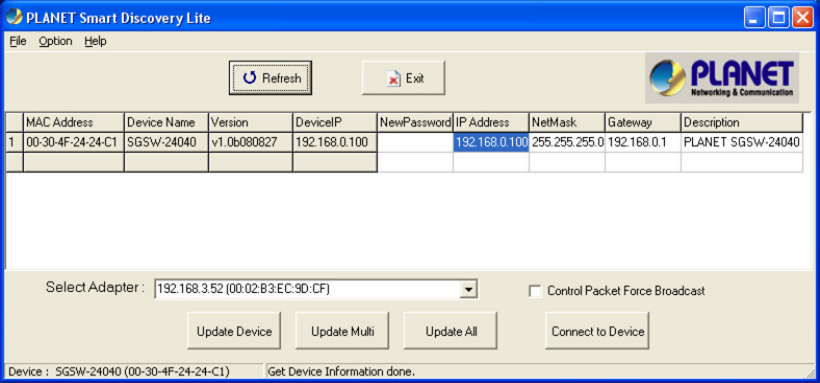
Task: Click the PLANET logo banner
Action: [722, 77]
